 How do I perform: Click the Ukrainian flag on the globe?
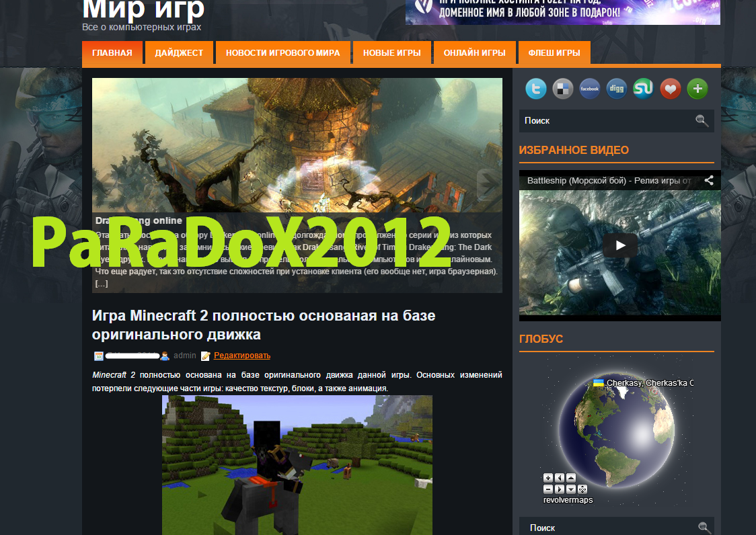point(599,383)
